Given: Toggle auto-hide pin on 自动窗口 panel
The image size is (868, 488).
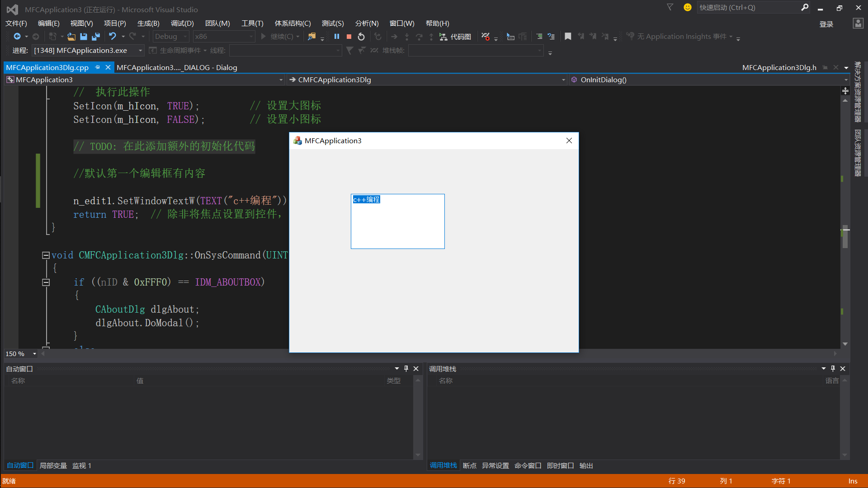Looking at the screenshot, I should click(406, 369).
